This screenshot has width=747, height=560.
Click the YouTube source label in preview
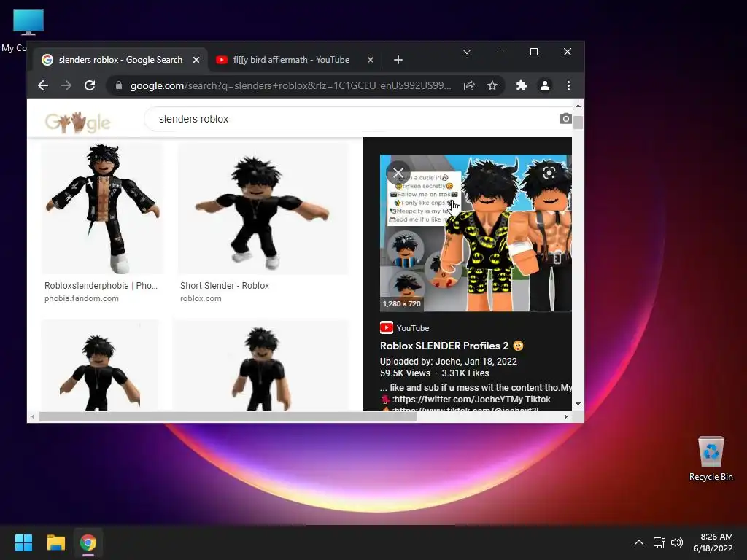click(404, 328)
